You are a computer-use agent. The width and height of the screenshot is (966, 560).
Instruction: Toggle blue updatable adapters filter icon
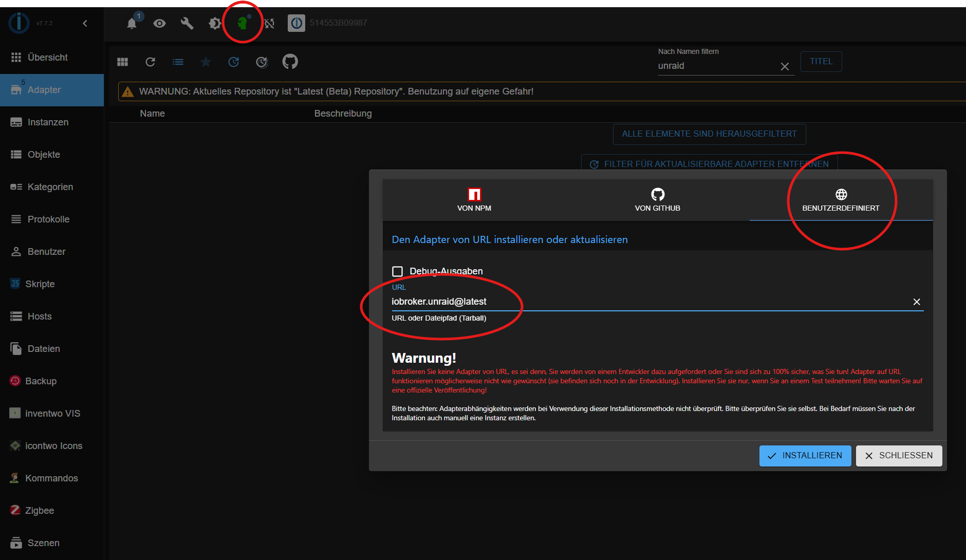tap(234, 62)
